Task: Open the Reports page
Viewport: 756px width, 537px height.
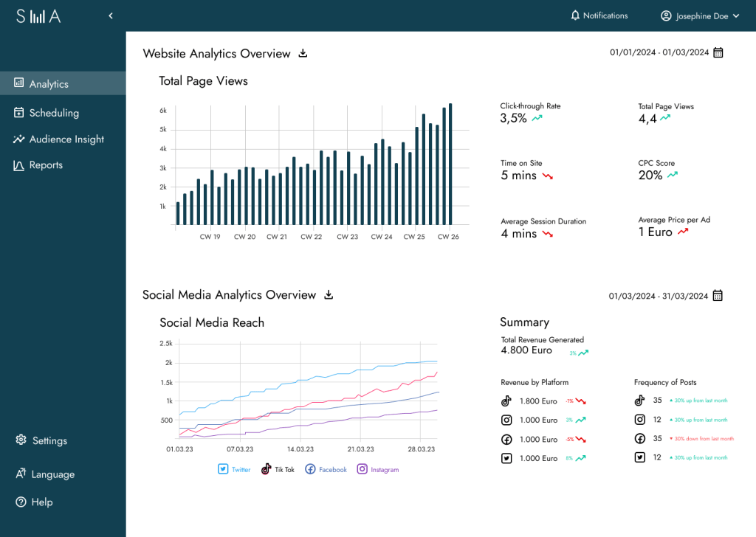Action: [46, 165]
